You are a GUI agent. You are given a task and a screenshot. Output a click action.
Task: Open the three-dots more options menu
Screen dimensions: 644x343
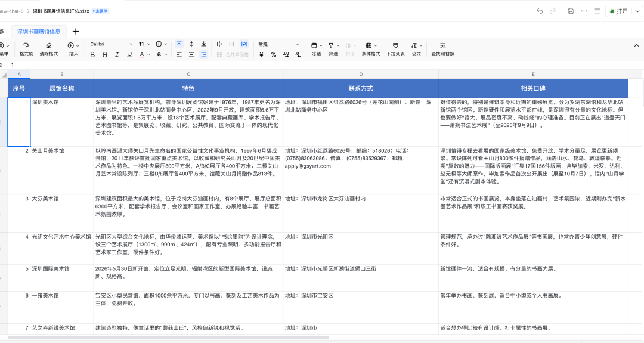(584, 11)
